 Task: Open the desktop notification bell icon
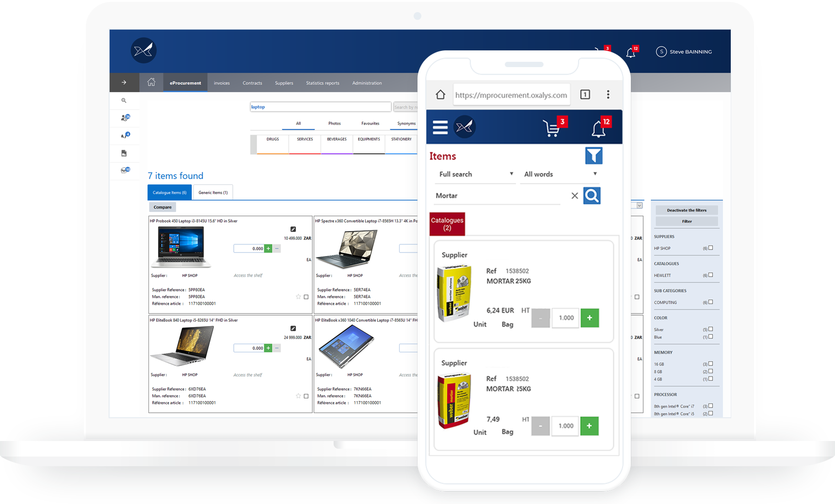[x=631, y=52]
